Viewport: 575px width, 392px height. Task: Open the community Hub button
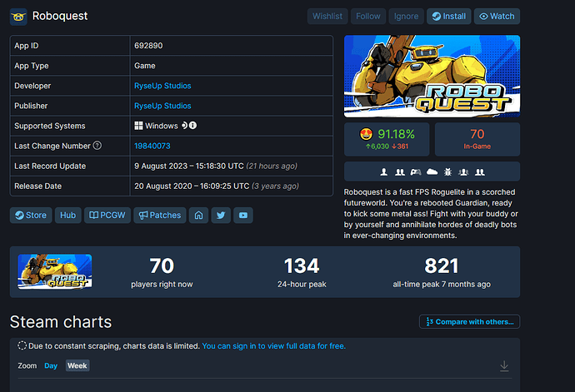(67, 215)
